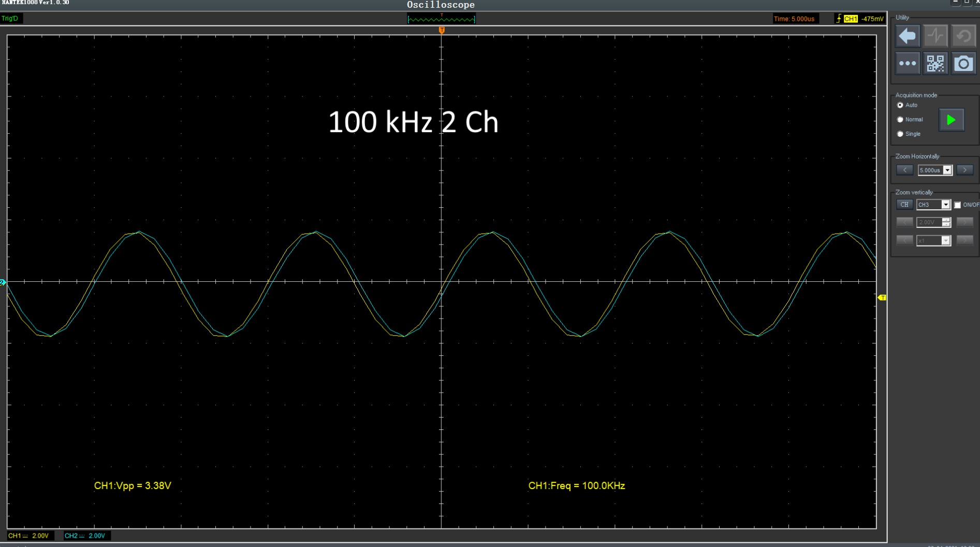Image resolution: width=980 pixels, height=547 pixels.
Task: Click the 100 kHz 2 Ch annotation text
Action: point(413,122)
